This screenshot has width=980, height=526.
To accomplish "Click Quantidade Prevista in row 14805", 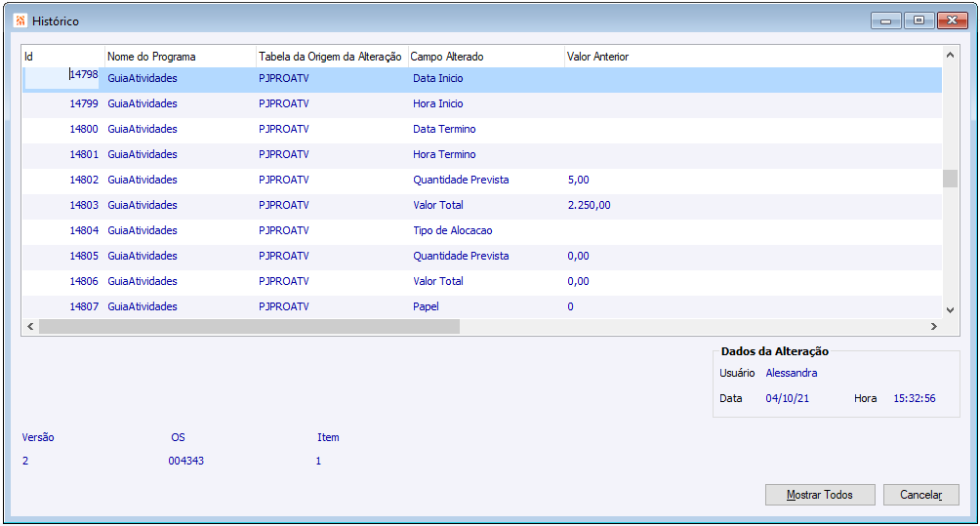I will click(462, 256).
